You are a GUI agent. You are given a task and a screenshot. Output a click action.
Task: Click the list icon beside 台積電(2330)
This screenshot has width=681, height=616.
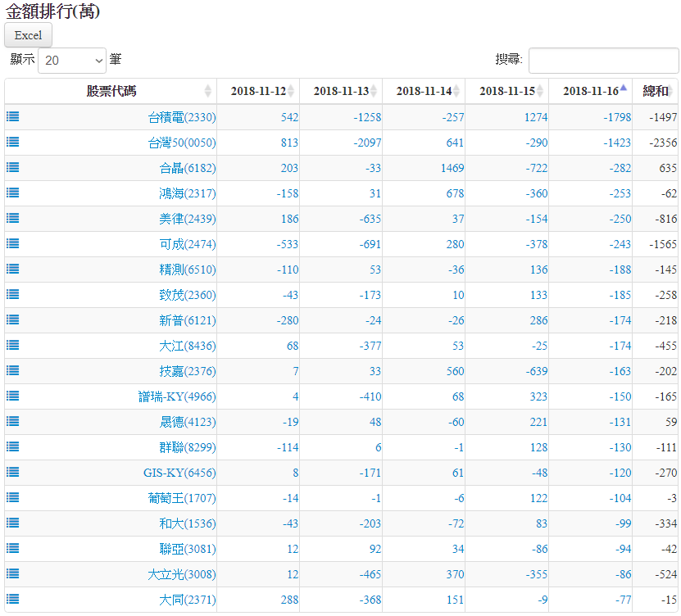click(13, 117)
